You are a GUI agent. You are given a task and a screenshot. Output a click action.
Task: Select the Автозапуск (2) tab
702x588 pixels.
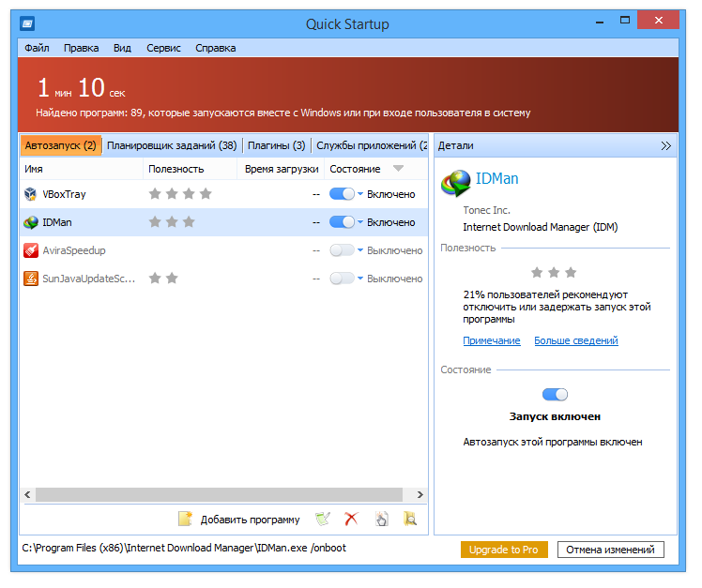61,145
